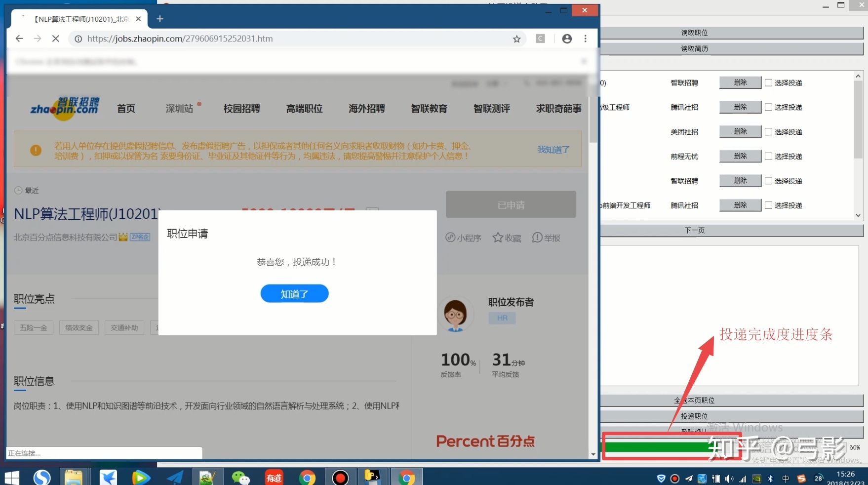Go to 智联教育 in the navigation
The image size is (868, 485).
429,108
